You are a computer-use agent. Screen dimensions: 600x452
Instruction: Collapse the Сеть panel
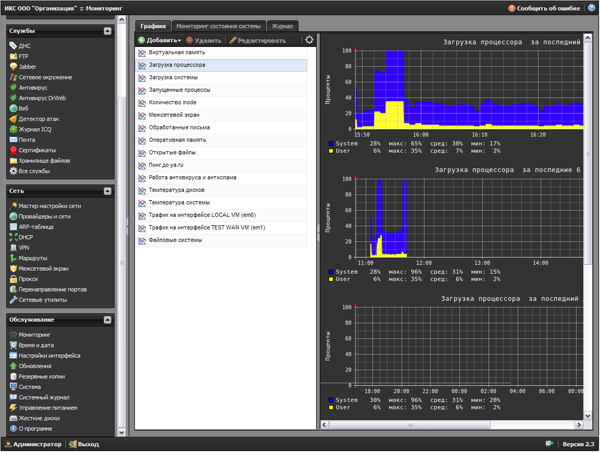(107, 190)
